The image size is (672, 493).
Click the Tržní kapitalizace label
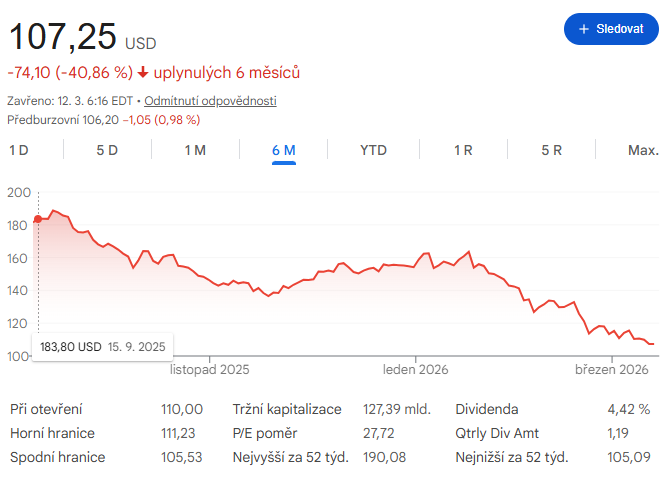(x=287, y=409)
